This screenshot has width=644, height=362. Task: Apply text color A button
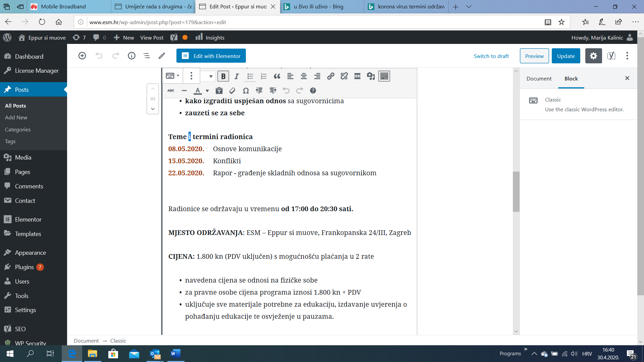pyautogui.click(x=198, y=90)
